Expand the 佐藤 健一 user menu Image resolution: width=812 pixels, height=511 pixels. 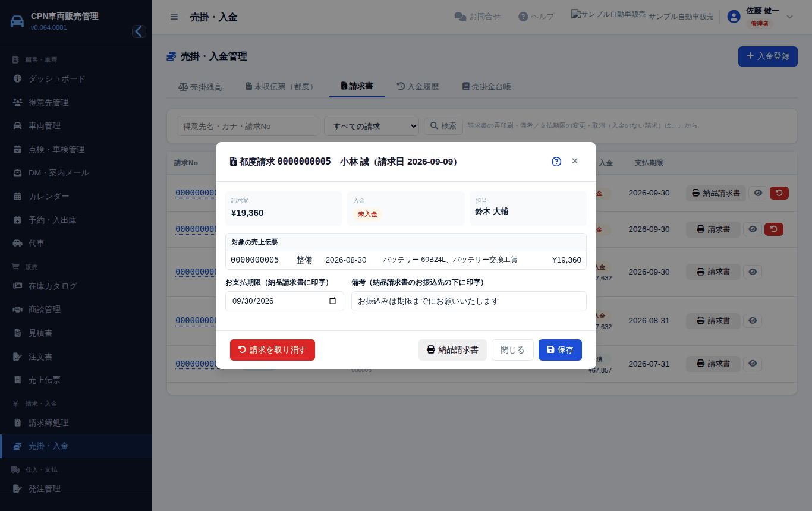click(x=761, y=17)
